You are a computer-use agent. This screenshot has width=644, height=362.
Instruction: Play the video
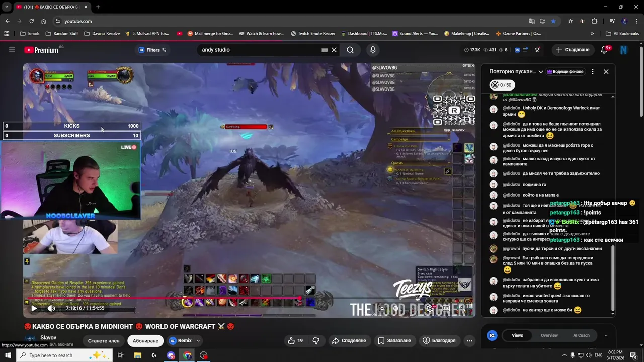pos(34,308)
